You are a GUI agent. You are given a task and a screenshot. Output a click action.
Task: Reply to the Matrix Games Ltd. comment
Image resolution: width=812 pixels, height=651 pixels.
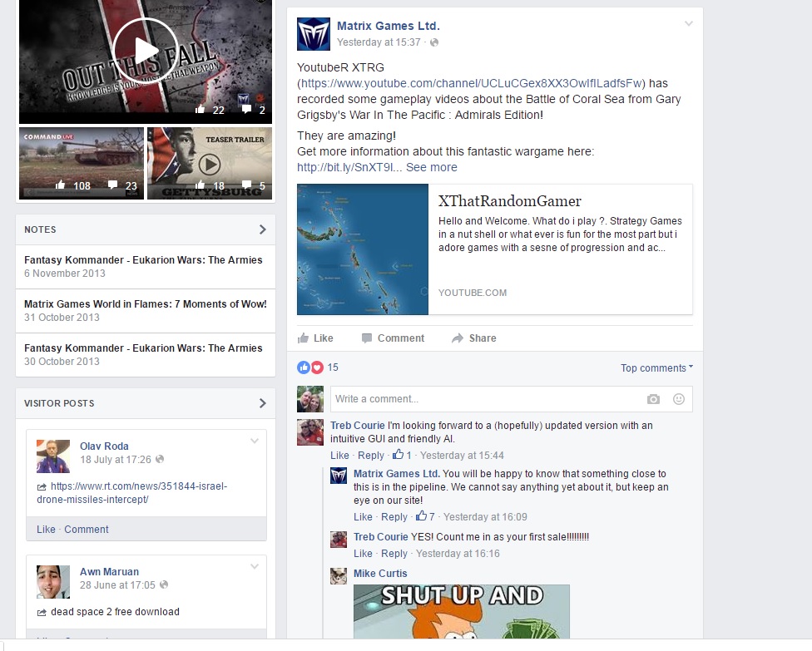tap(394, 517)
